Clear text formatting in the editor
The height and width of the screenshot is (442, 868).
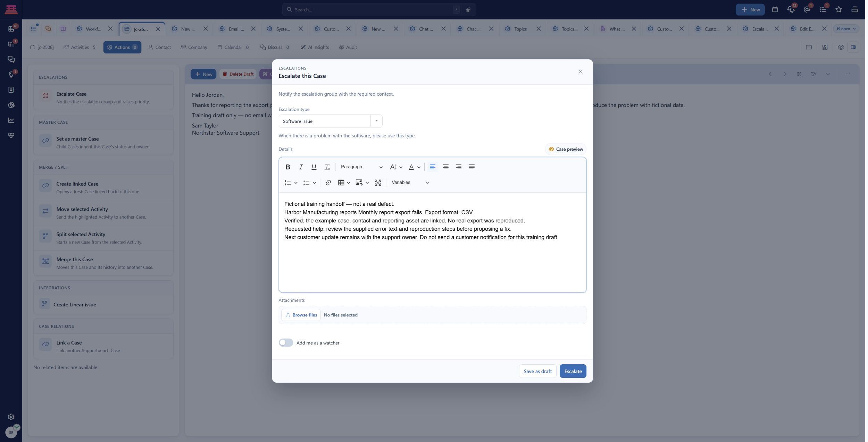[327, 167]
